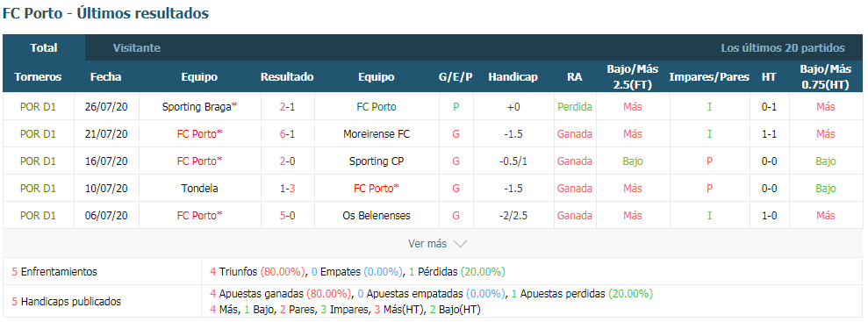Screen dimensions: 868x322
Task: Open the Moreirense FC team link
Action: (x=377, y=134)
